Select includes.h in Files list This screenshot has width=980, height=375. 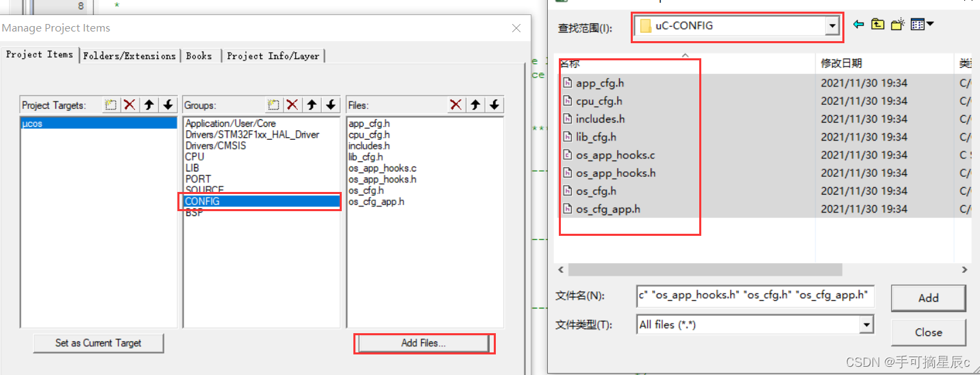point(369,145)
